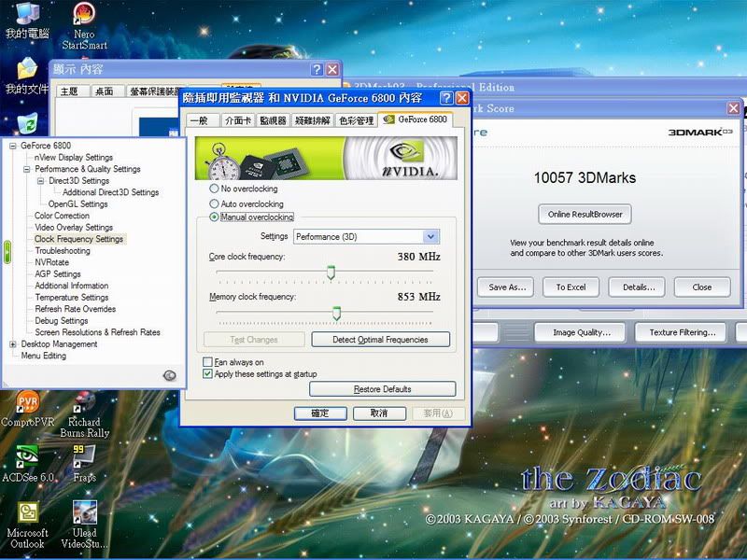Launch the Fraps desktop shortcut
Viewport: 747px width, 560px height.
click(84, 463)
